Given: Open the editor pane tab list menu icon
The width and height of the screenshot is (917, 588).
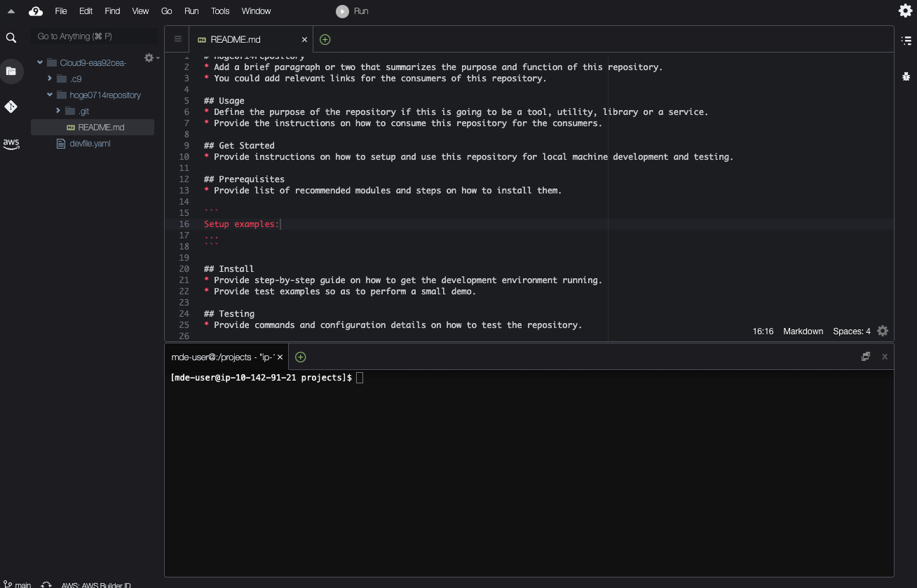Looking at the screenshot, I should (178, 40).
